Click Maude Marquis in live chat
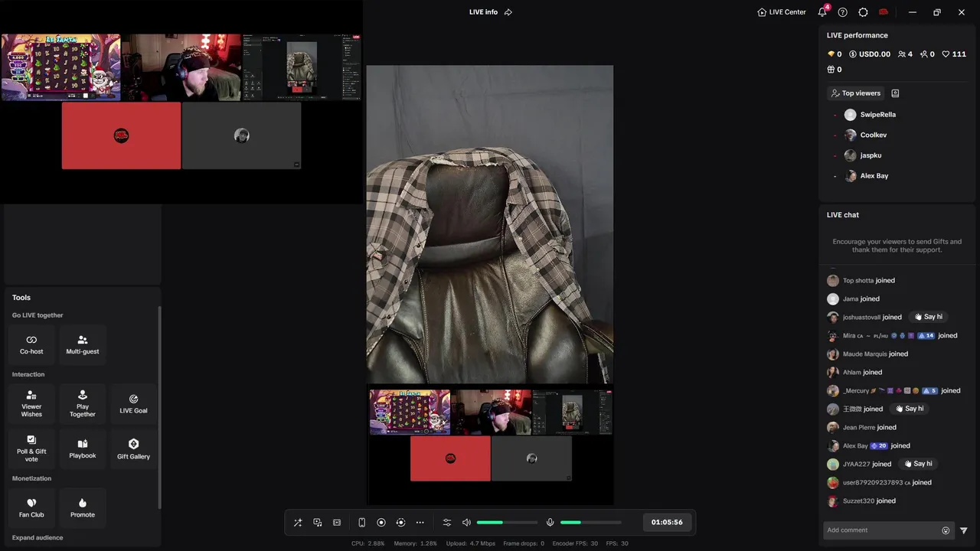The height and width of the screenshot is (551, 980). click(x=865, y=354)
